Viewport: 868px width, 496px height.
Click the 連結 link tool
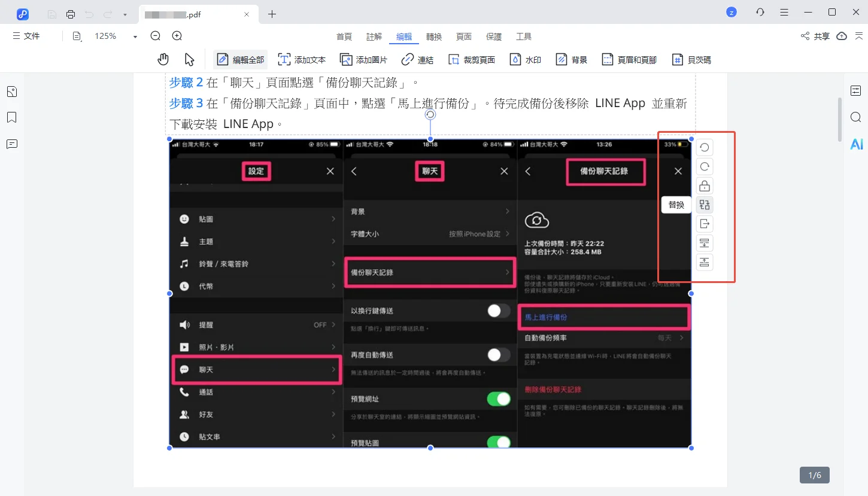(x=417, y=59)
